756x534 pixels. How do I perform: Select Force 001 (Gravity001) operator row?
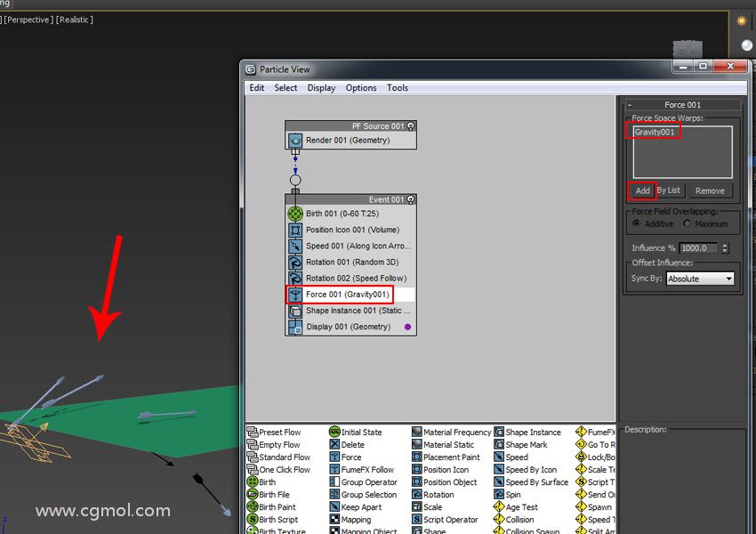click(x=350, y=295)
